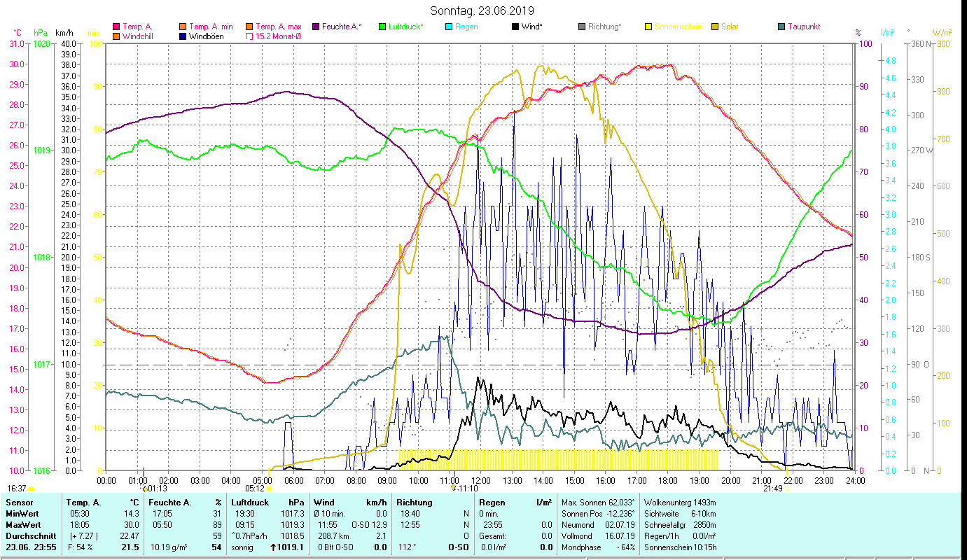Click the sun icon beside 16:37
Viewport: 967px width, 560px height.
[x=31, y=489]
